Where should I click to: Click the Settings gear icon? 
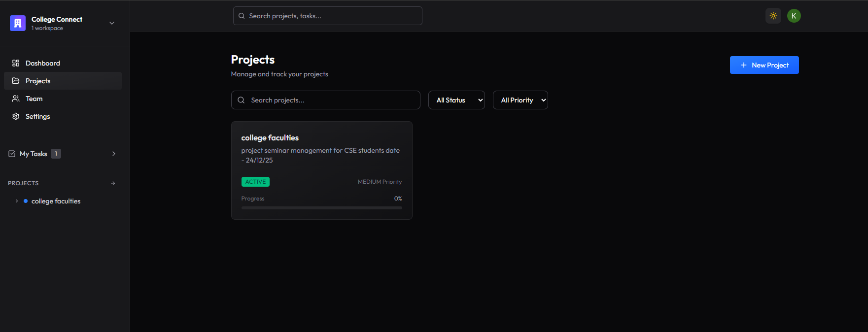[16, 116]
